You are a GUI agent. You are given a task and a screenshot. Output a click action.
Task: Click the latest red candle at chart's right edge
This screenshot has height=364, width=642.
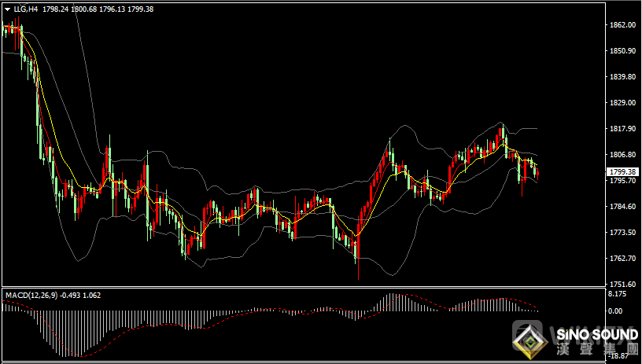[x=538, y=174]
